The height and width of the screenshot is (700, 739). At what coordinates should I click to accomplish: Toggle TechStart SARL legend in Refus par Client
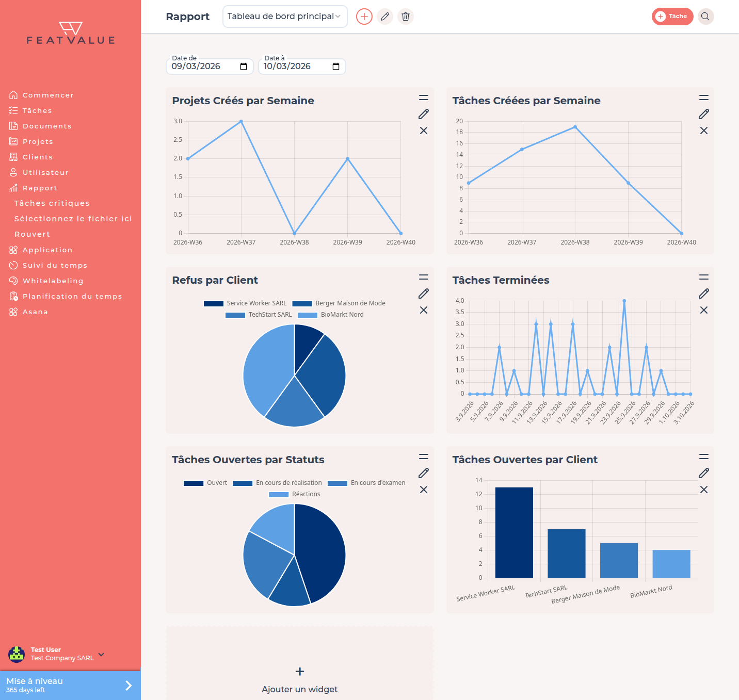tap(259, 315)
